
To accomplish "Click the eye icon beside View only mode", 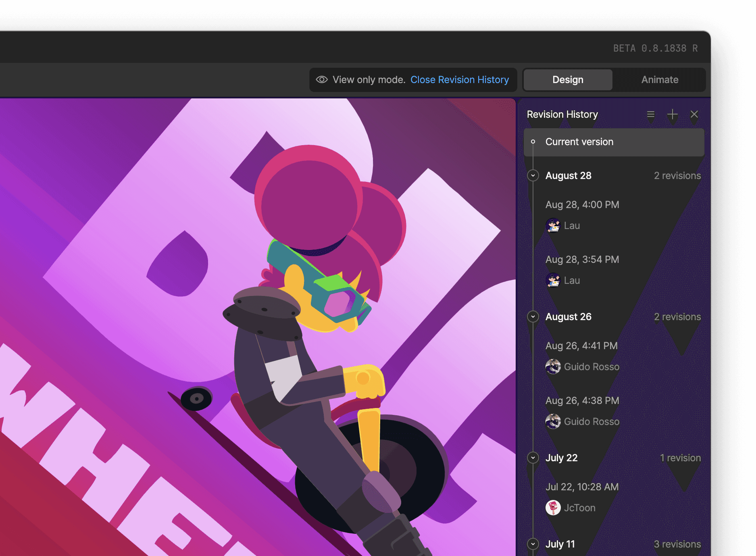I will coord(321,79).
